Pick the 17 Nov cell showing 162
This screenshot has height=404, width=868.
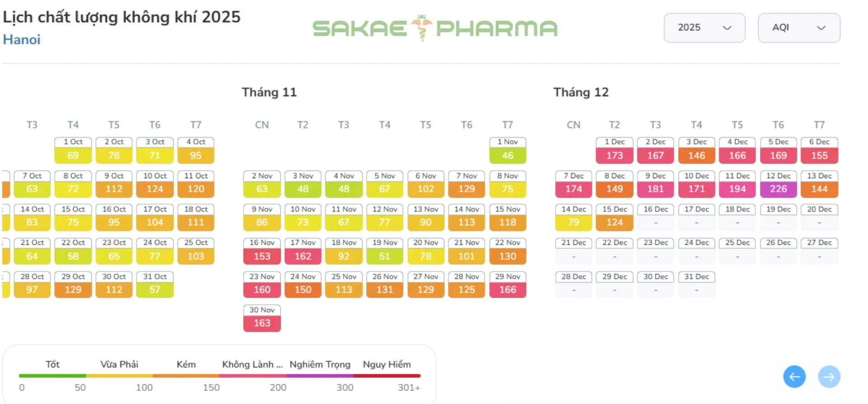pyautogui.click(x=302, y=251)
